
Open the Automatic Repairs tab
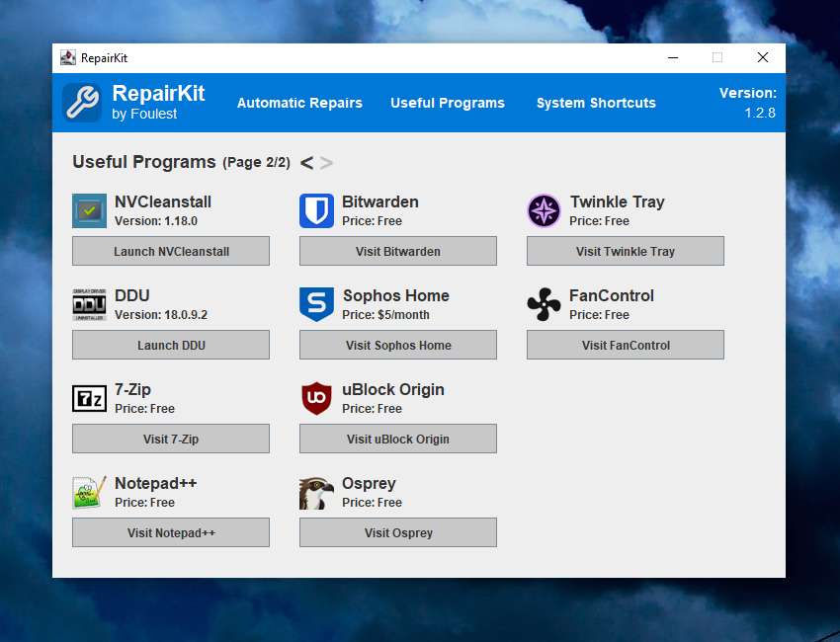[299, 103]
